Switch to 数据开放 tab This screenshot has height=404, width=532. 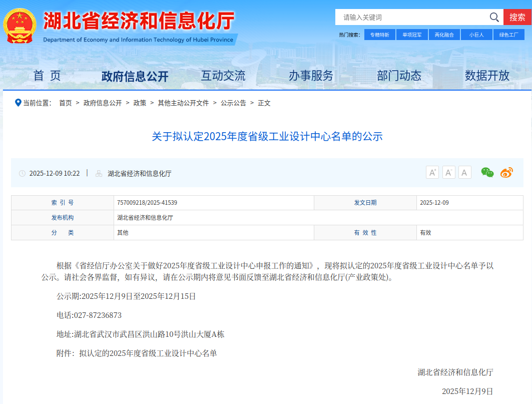coord(487,76)
